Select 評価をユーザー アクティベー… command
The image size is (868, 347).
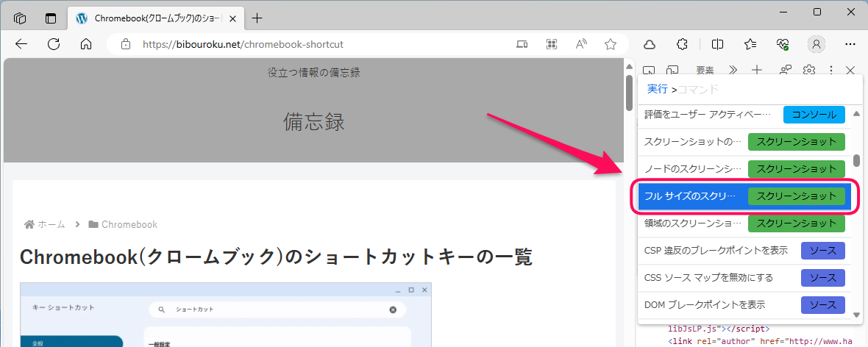click(x=744, y=115)
